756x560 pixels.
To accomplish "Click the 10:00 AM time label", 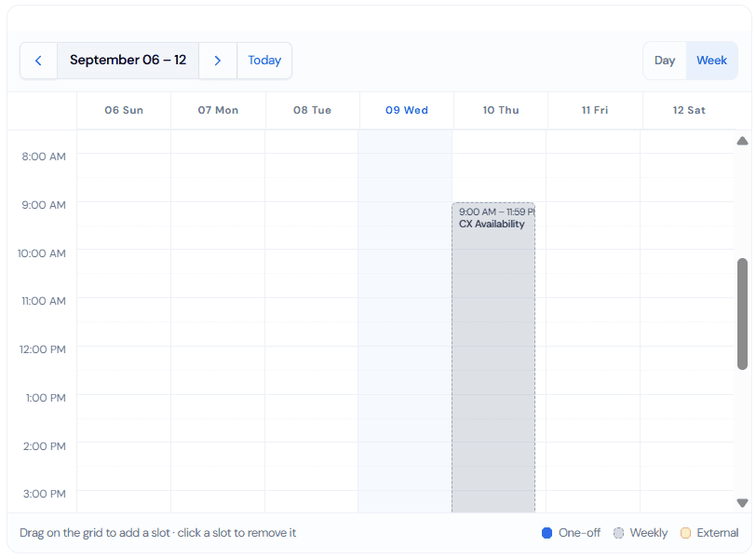I will (x=42, y=253).
